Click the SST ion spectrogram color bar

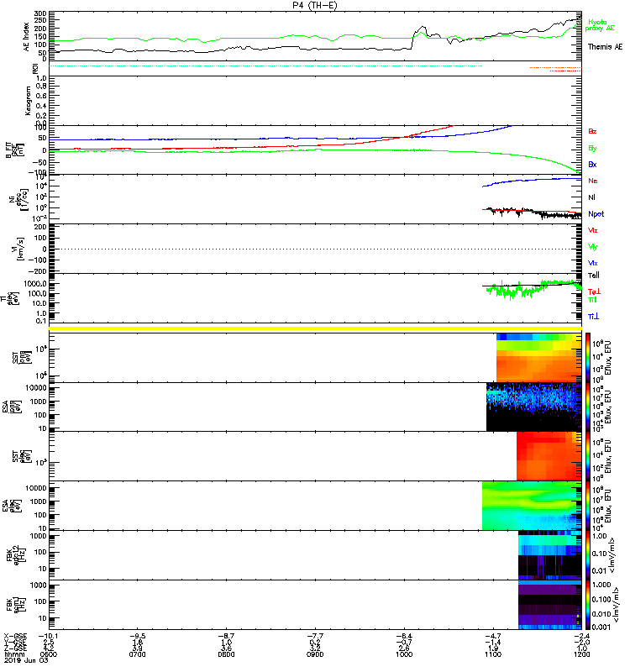tap(588, 358)
